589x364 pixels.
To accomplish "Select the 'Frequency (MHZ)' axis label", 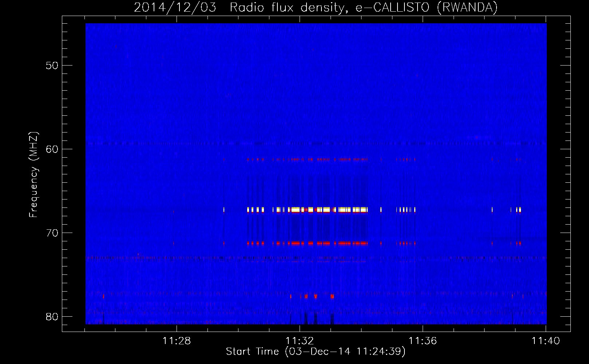I will [33, 175].
